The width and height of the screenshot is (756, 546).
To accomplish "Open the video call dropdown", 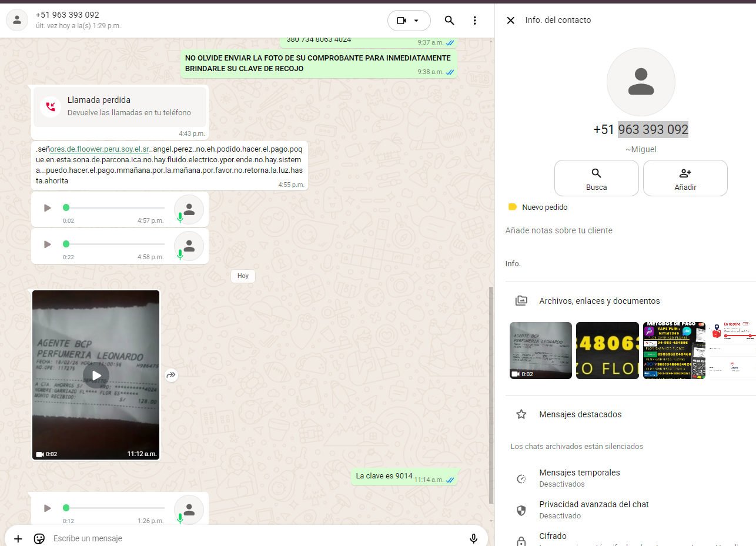I will (x=409, y=21).
